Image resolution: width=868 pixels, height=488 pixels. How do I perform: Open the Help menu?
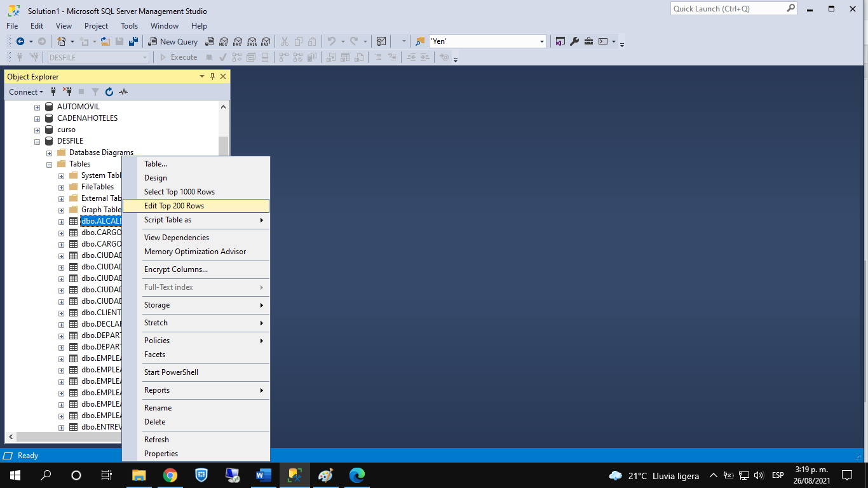199,26
